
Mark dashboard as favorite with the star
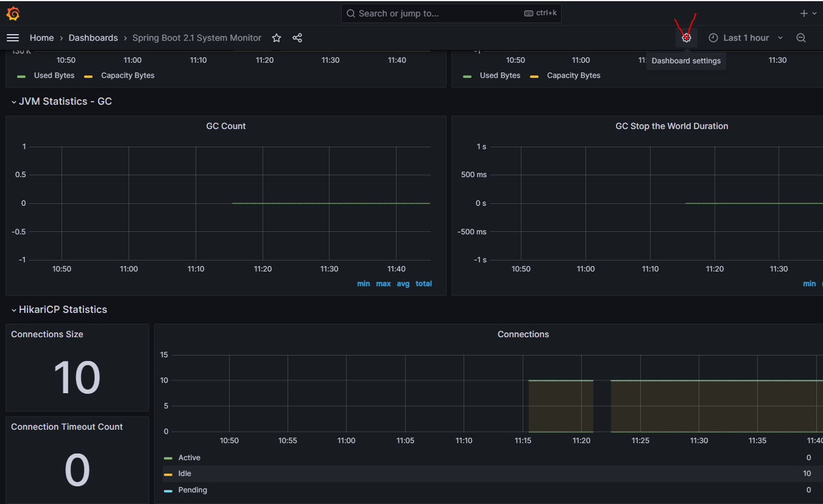tap(277, 38)
